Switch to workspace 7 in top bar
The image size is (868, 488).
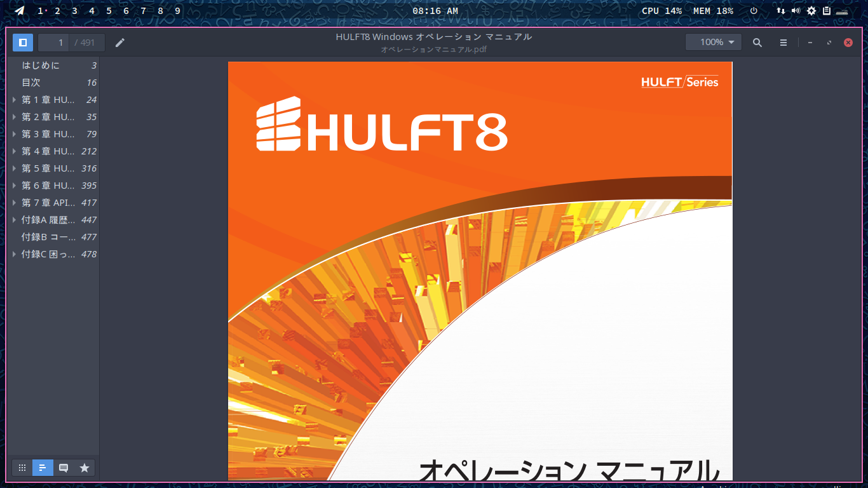click(143, 11)
